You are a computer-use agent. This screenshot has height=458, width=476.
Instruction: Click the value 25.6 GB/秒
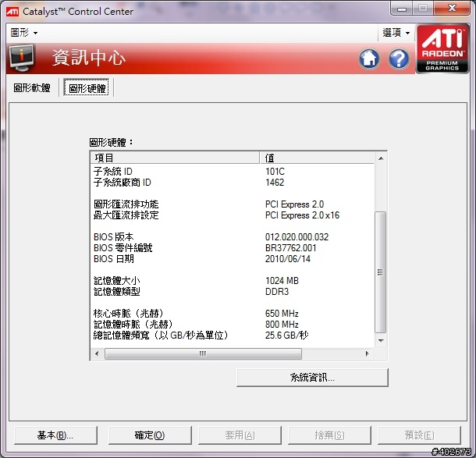coord(287,335)
